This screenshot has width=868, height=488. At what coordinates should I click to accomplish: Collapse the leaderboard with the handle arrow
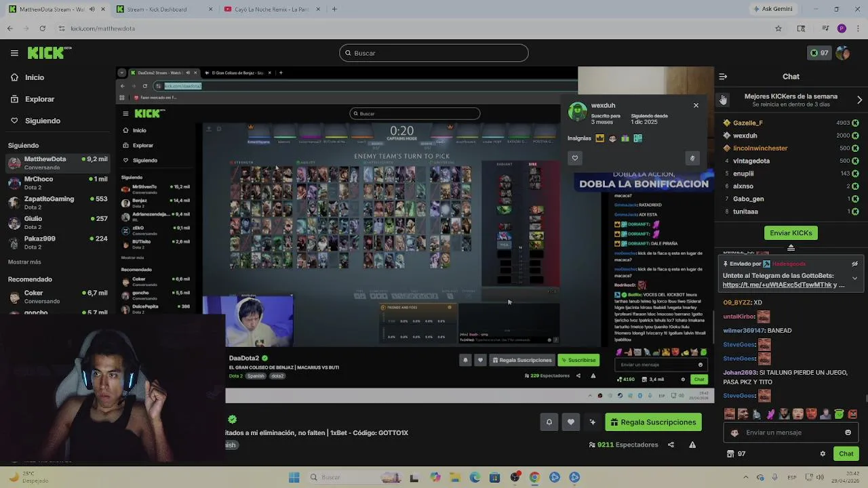pos(791,248)
